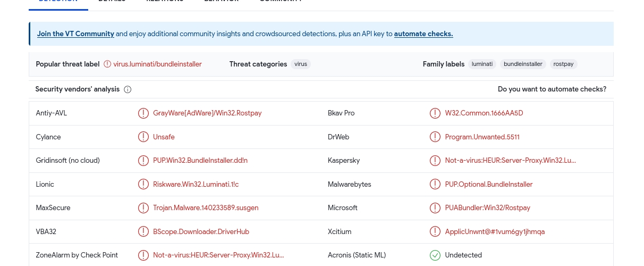
Task: Click the alert icon in the Kaspersky row
Action: pyautogui.click(x=435, y=160)
